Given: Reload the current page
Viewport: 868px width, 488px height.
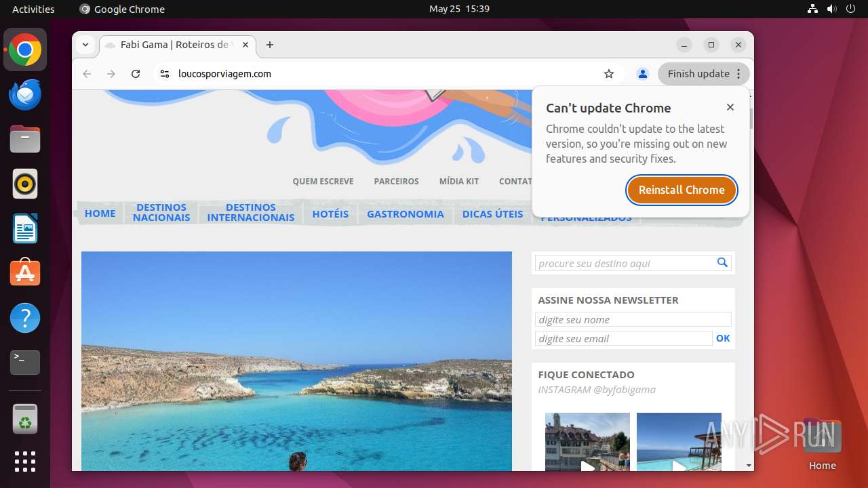Looking at the screenshot, I should (136, 74).
